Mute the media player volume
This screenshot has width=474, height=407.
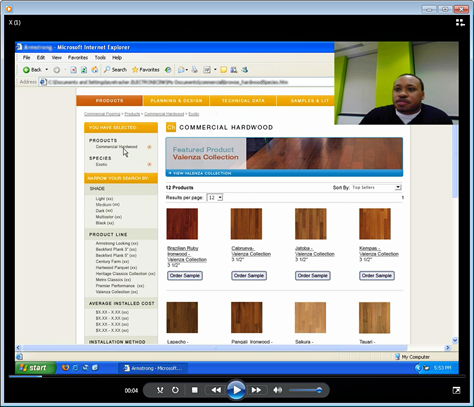pos(277,390)
